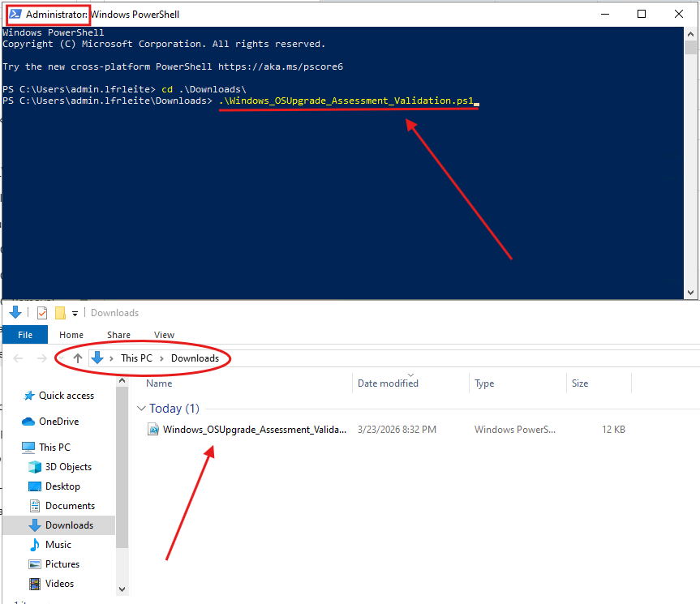
Task: Open the File menu
Action: [25, 335]
